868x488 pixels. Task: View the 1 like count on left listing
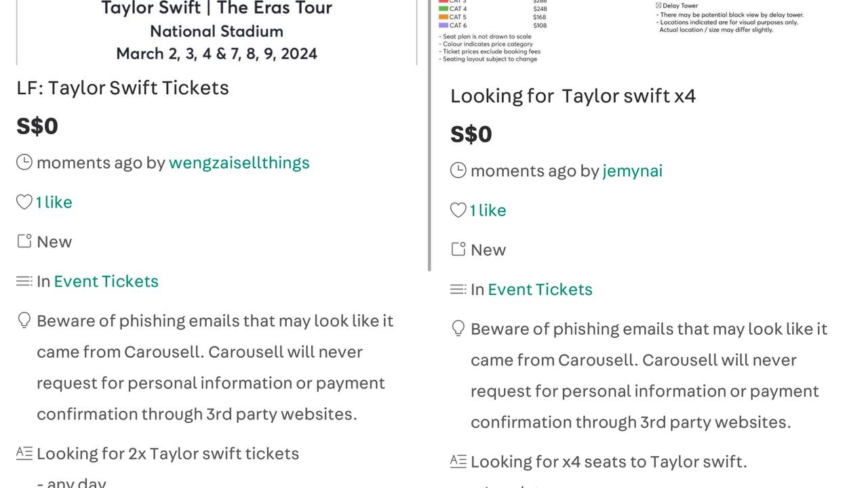(x=54, y=202)
